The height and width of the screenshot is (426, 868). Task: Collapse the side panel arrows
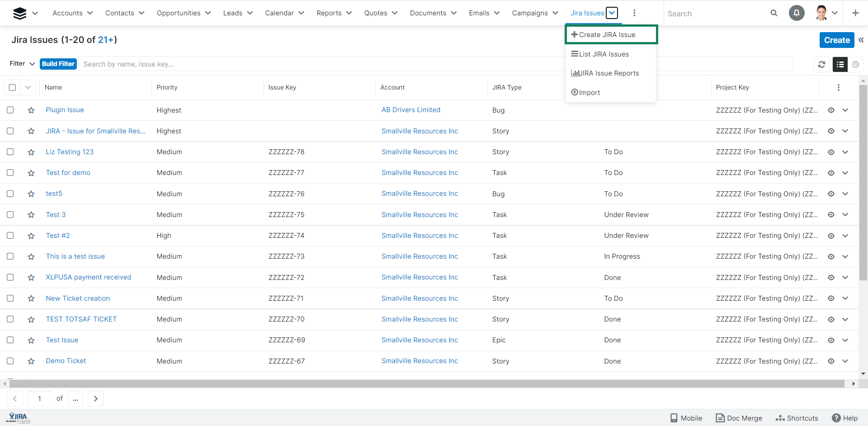[861, 40]
